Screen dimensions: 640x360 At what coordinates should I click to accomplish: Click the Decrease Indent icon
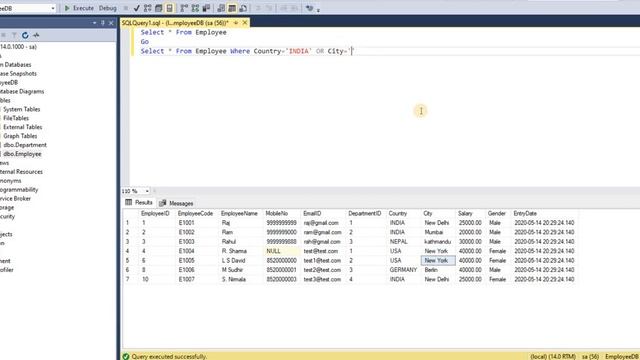click(283, 8)
